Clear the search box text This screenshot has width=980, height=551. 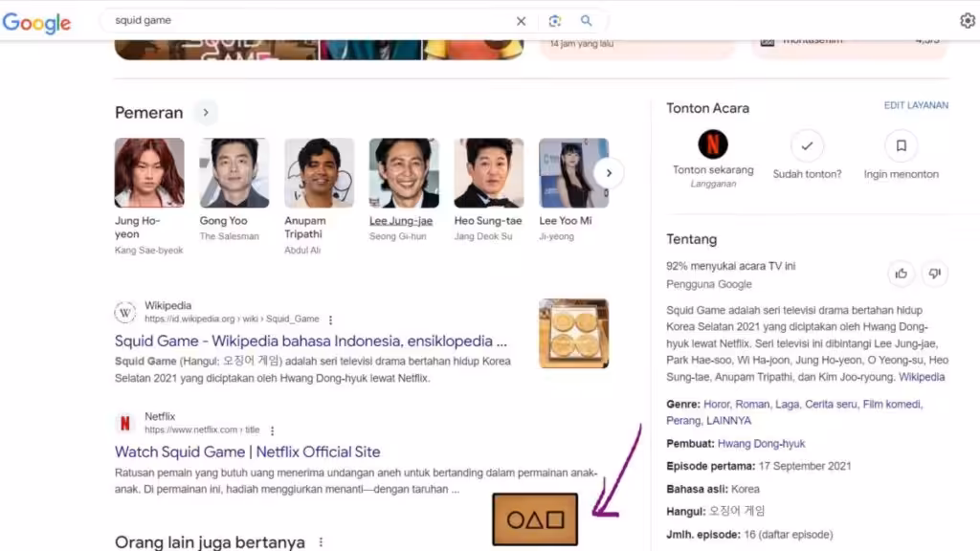click(521, 21)
